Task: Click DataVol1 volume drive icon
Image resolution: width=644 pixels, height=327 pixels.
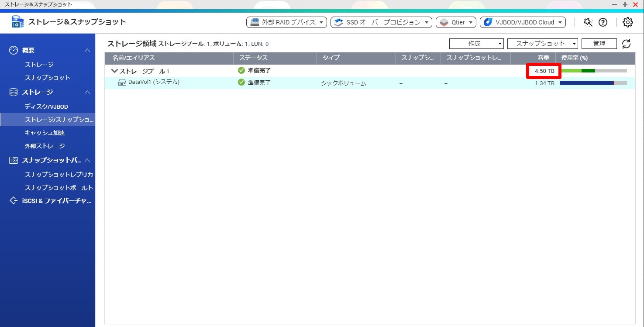Action: coord(122,83)
